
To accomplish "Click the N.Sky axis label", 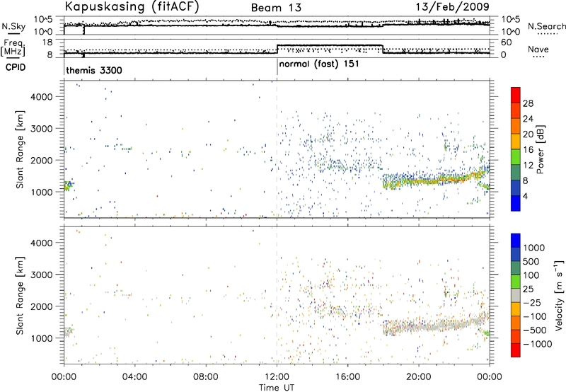I will click(x=13, y=26).
